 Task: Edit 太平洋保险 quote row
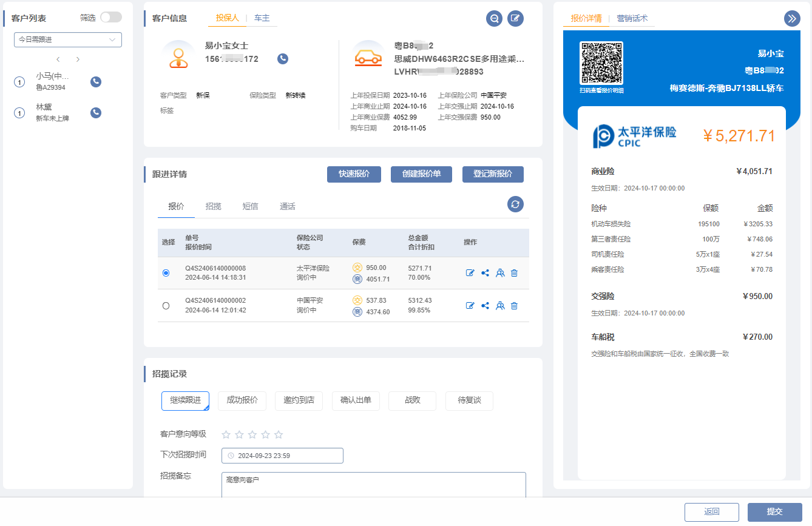click(470, 273)
